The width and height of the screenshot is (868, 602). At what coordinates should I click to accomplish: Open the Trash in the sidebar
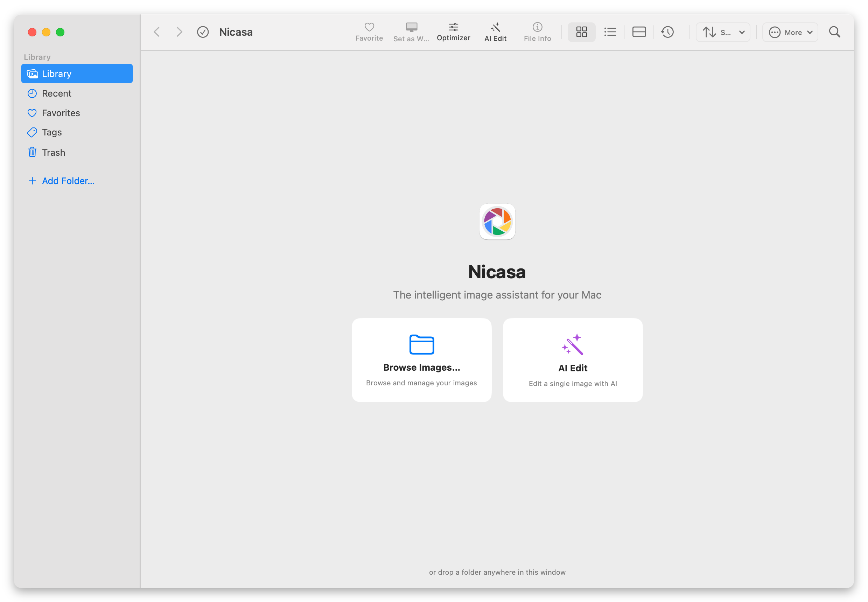coord(77,152)
